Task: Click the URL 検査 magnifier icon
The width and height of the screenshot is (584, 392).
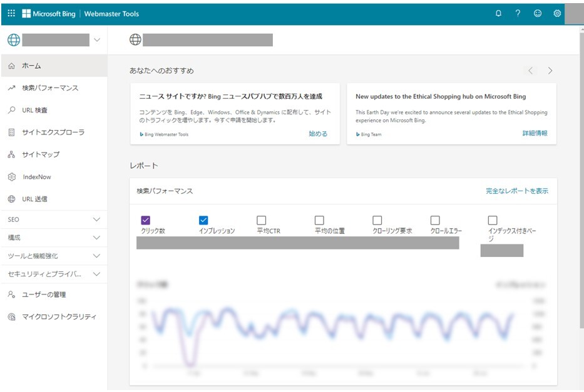Action: point(11,110)
